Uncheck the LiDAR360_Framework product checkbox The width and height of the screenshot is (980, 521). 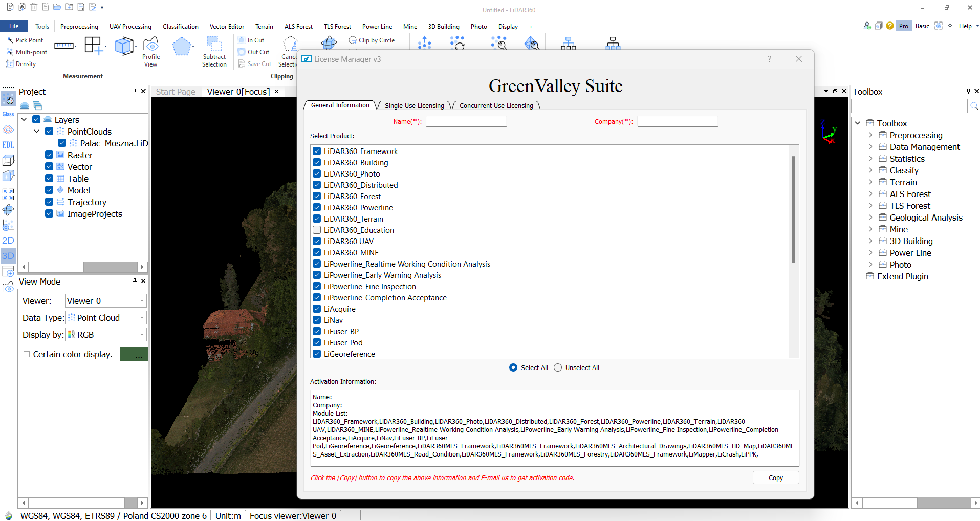point(317,151)
